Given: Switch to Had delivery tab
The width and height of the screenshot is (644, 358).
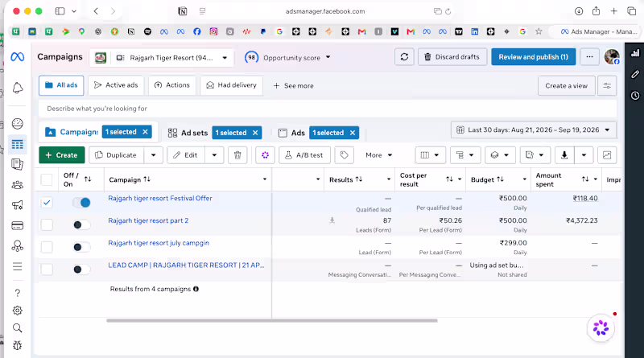Looking at the screenshot, I should pyautogui.click(x=231, y=85).
